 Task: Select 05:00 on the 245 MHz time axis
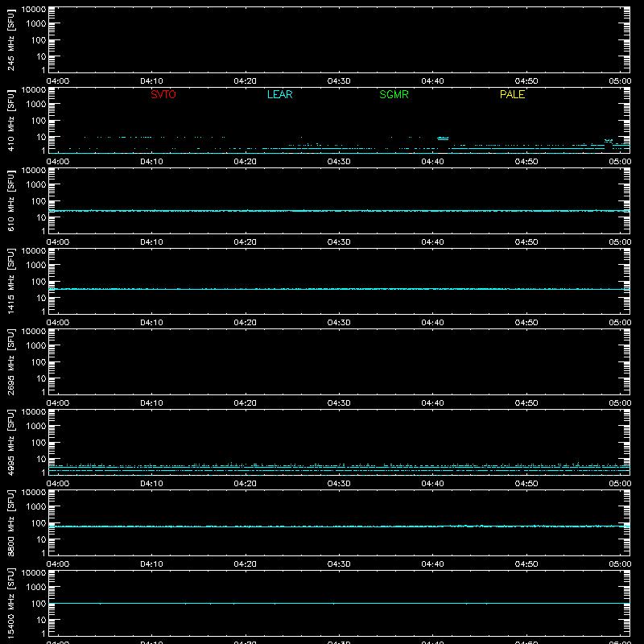point(620,81)
